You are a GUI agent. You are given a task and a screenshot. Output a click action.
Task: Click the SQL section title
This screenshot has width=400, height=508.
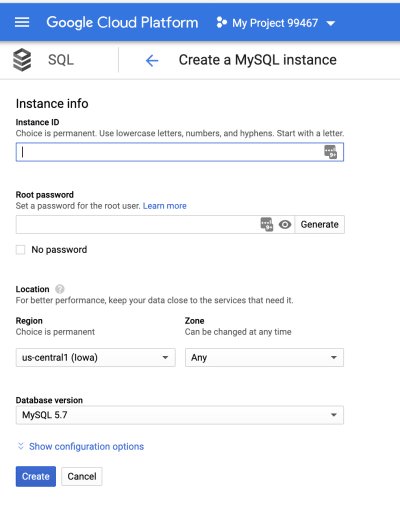[x=61, y=60]
